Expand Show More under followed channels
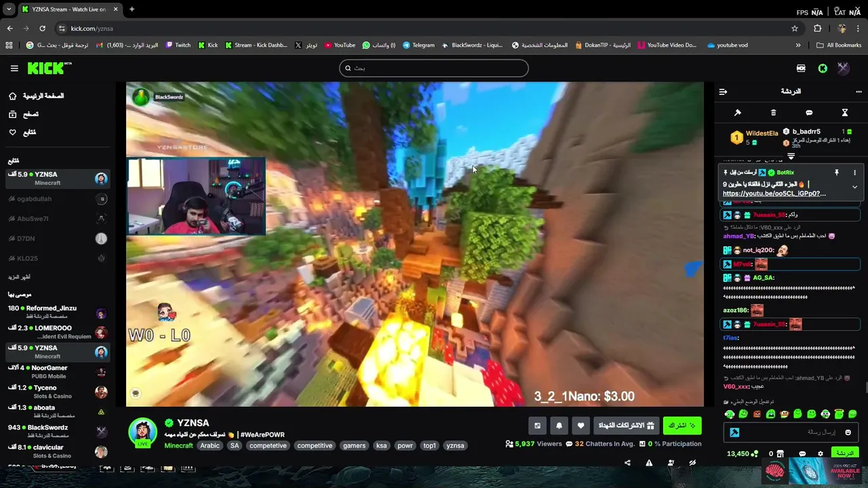 pos(19,277)
